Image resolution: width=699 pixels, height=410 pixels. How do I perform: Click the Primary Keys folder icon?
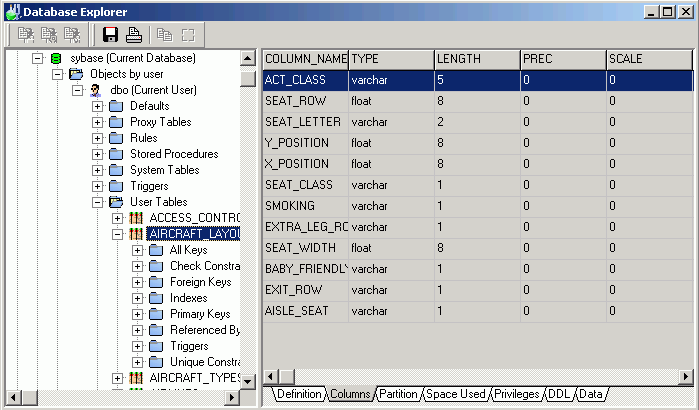[x=156, y=314]
